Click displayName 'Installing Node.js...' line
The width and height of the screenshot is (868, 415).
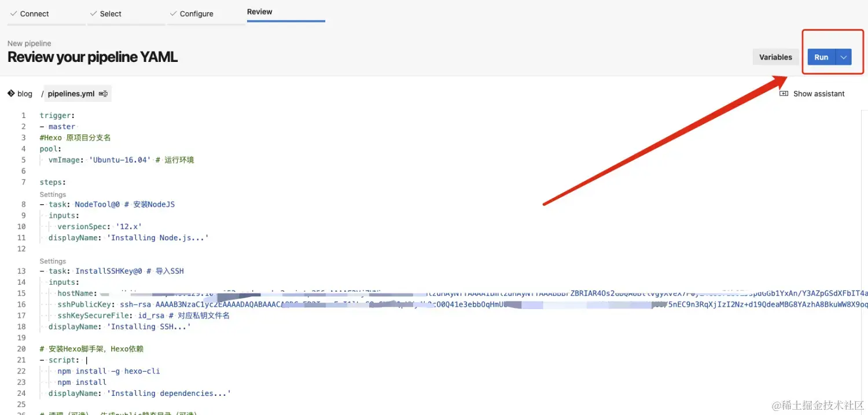128,237
